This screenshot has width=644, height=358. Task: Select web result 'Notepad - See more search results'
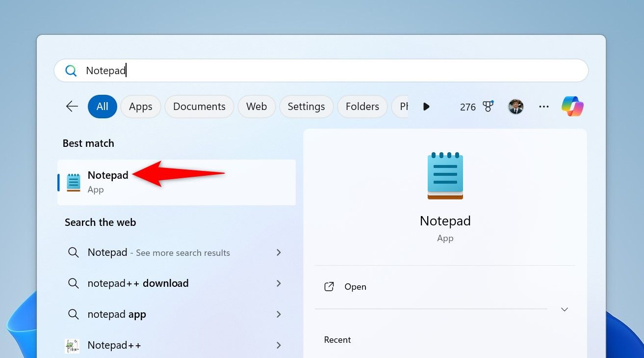tap(159, 252)
